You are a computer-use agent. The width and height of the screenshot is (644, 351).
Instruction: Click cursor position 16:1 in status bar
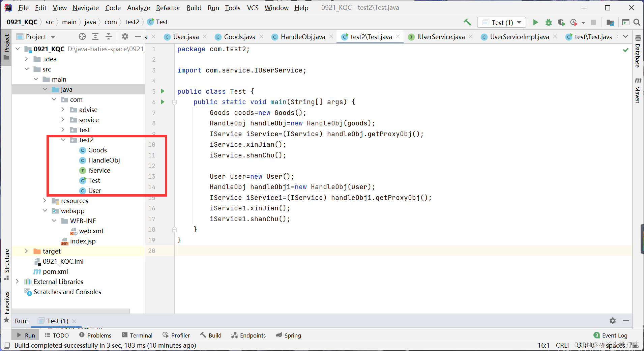coord(544,345)
